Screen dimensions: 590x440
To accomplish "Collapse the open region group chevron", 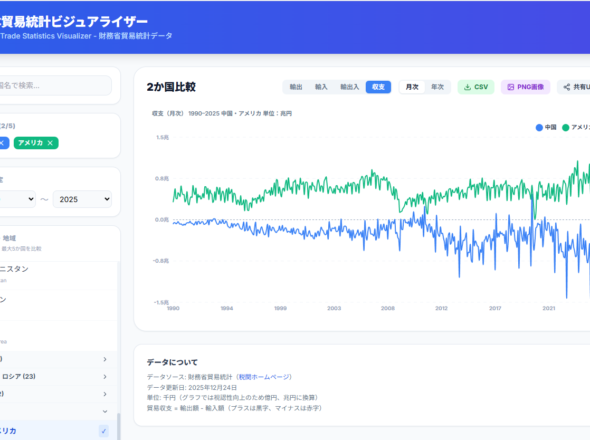I will pyautogui.click(x=105, y=411).
